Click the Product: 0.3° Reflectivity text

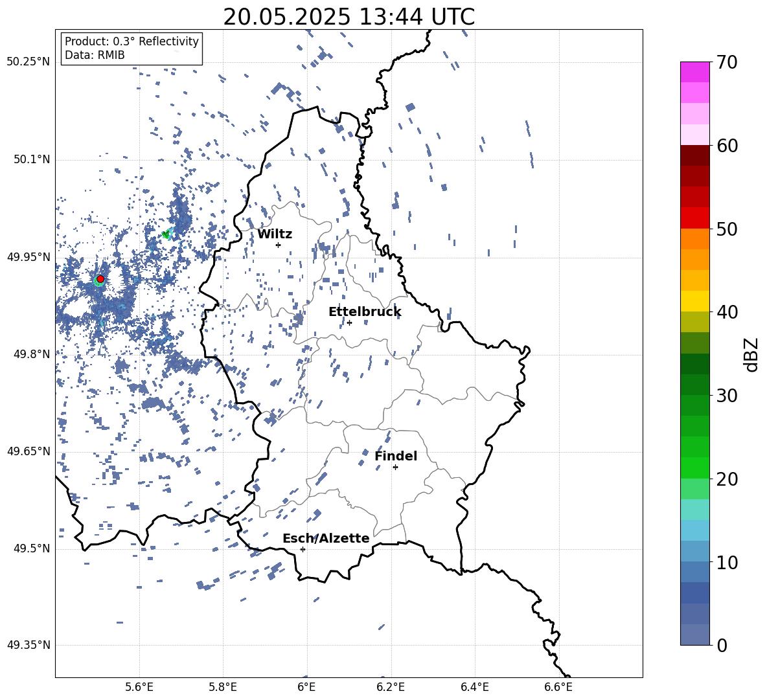click(132, 41)
